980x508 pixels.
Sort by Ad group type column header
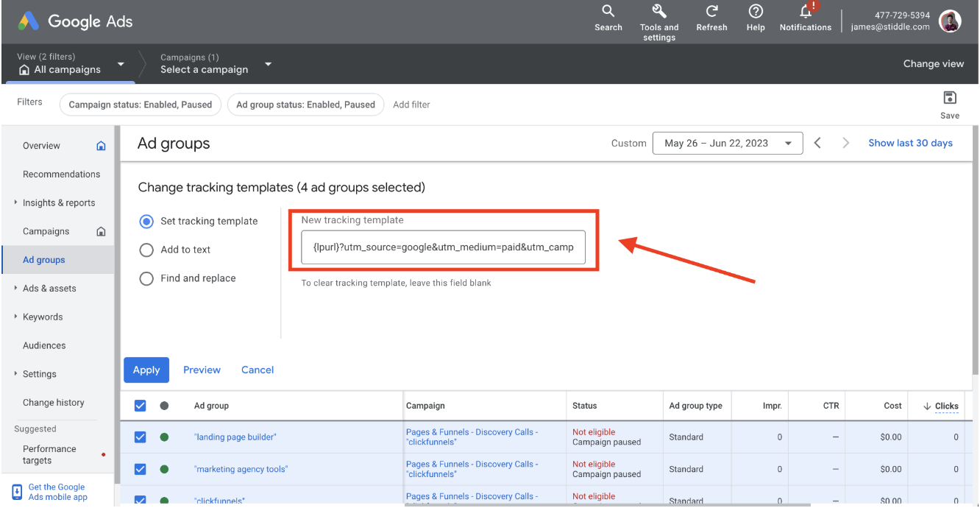pyautogui.click(x=695, y=406)
